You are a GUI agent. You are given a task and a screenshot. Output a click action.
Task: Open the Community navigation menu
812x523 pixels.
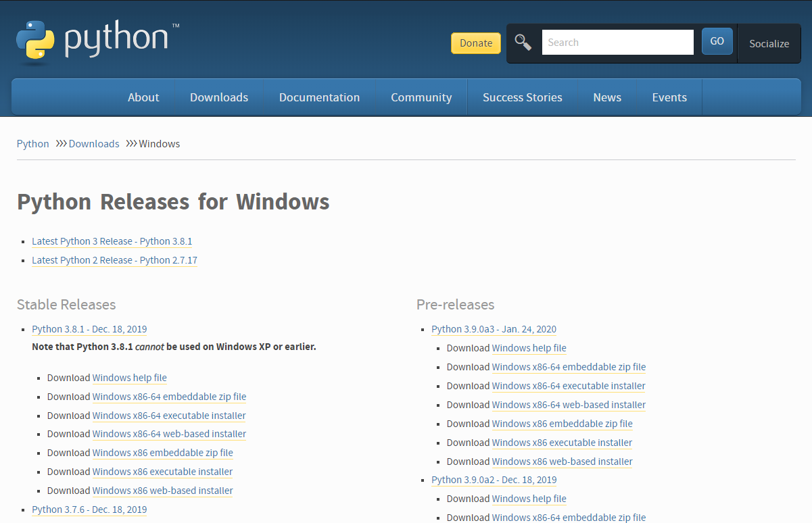[x=421, y=97]
